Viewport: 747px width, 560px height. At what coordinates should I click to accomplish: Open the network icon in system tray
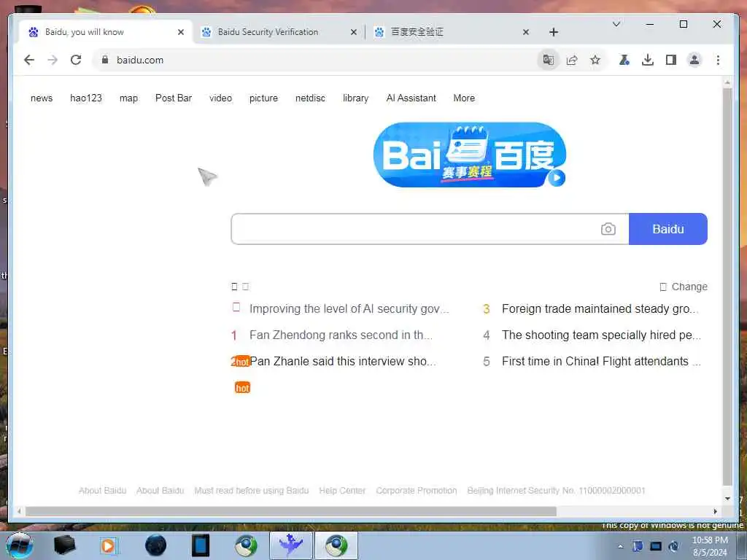pos(656,547)
